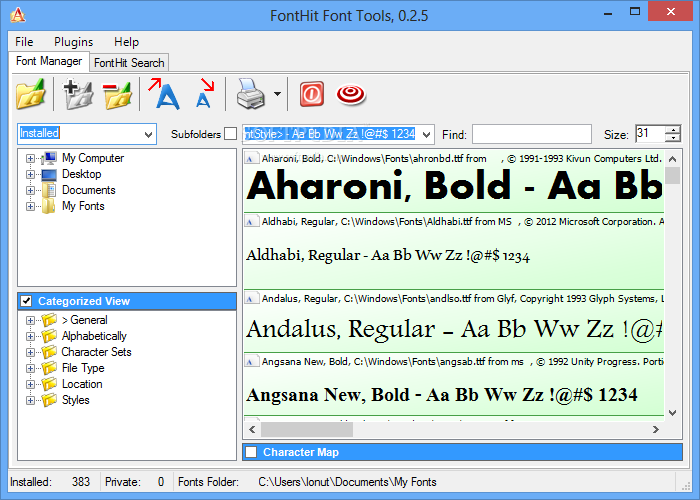Toggle the Subfolders checkbox
Image resolution: width=700 pixels, height=500 pixels.
[230, 133]
